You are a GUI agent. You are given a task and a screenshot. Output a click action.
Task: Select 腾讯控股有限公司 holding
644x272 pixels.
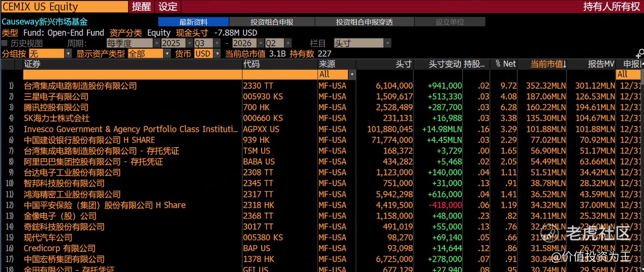56,107
